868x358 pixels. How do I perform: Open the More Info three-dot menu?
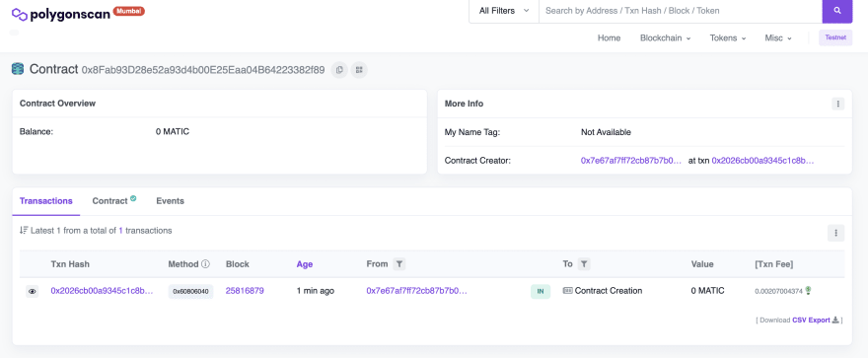pyautogui.click(x=838, y=104)
